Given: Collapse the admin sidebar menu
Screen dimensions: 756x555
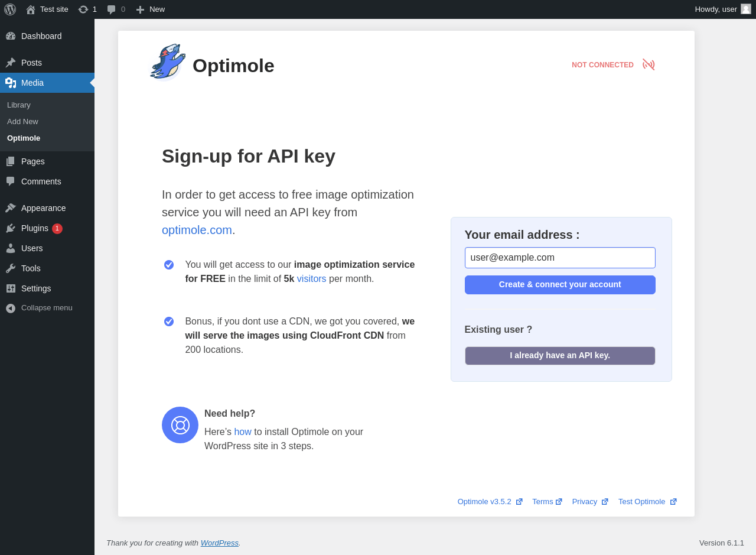Looking at the screenshot, I should (x=47, y=308).
